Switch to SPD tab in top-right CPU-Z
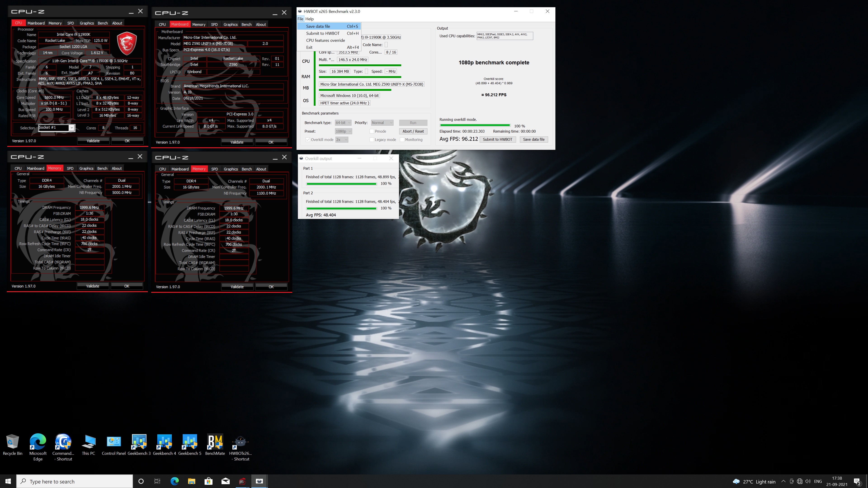 tap(214, 25)
